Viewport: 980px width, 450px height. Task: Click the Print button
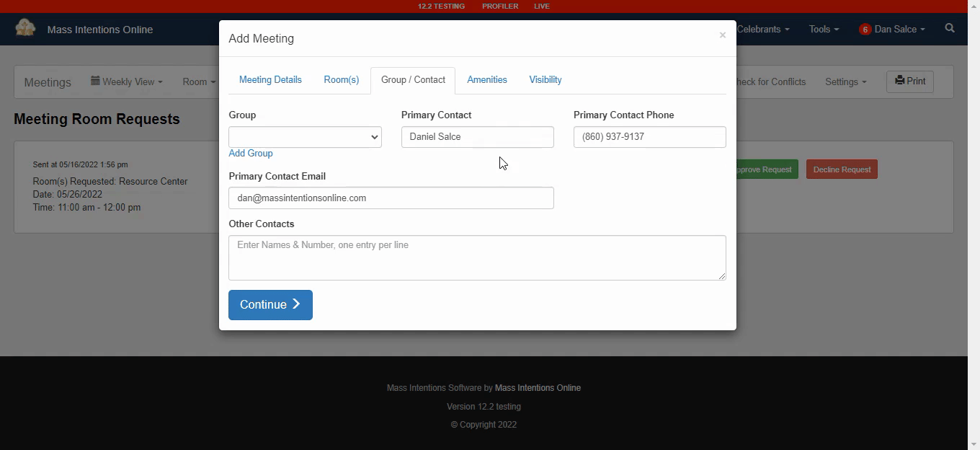click(x=910, y=81)
